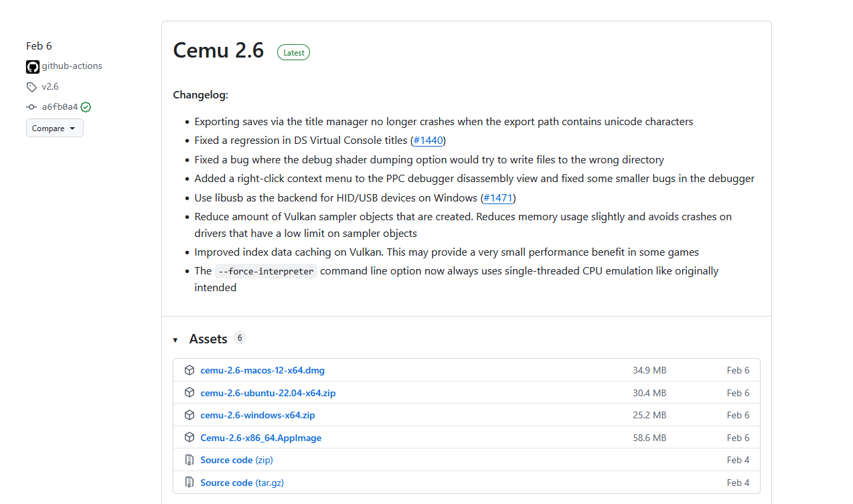Image resolution: width=853 pixels, height=504 pixels.
Task: Click the github-actions author name
Action: [72, 66]
